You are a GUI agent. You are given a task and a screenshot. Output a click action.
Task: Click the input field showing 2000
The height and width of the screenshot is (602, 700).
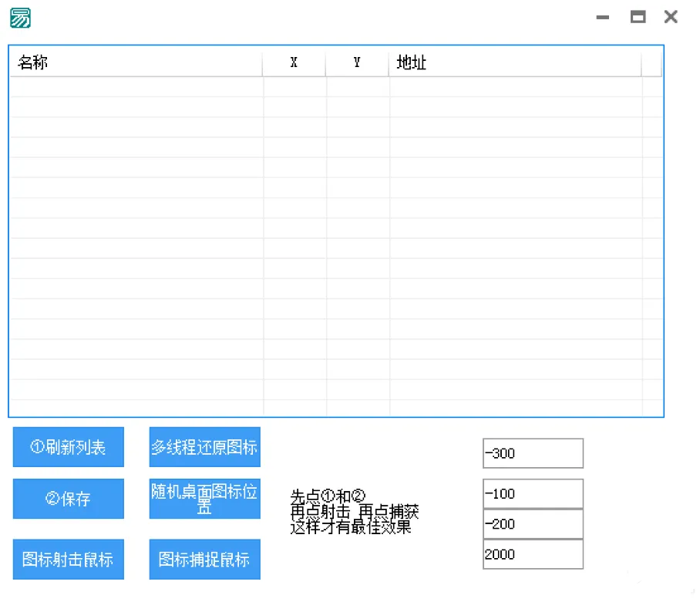[x=532, y=554]
